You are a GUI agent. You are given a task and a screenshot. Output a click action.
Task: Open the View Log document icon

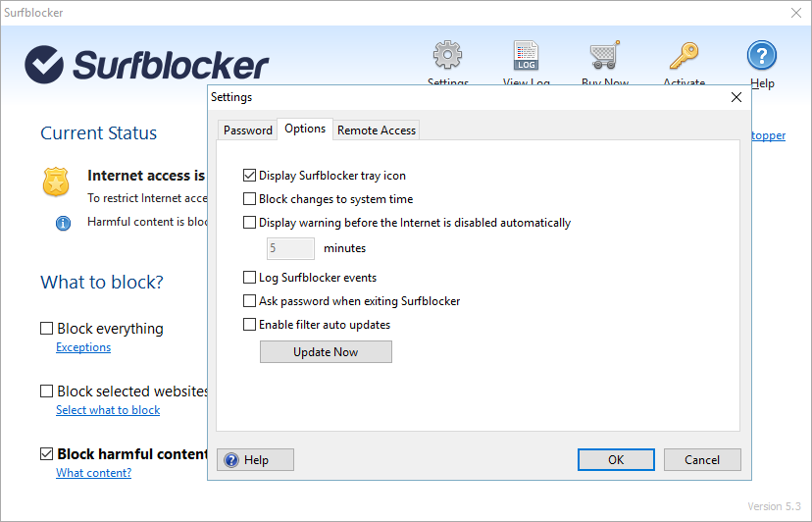[x=527, y=55]
